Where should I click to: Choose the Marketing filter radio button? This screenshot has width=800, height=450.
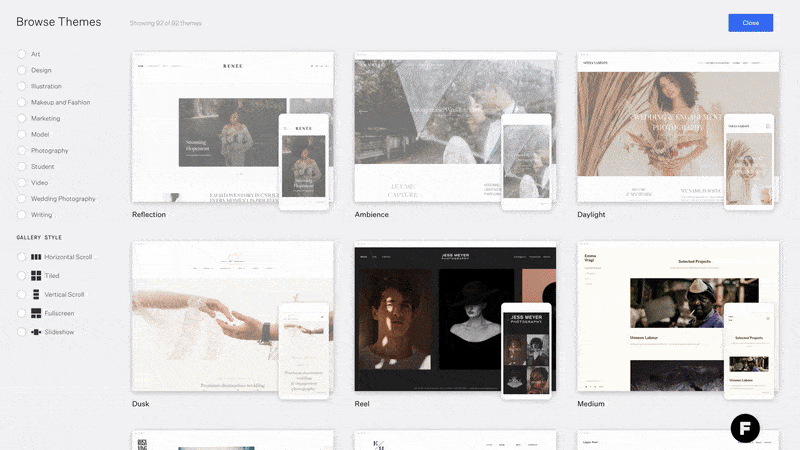(21, 118)
